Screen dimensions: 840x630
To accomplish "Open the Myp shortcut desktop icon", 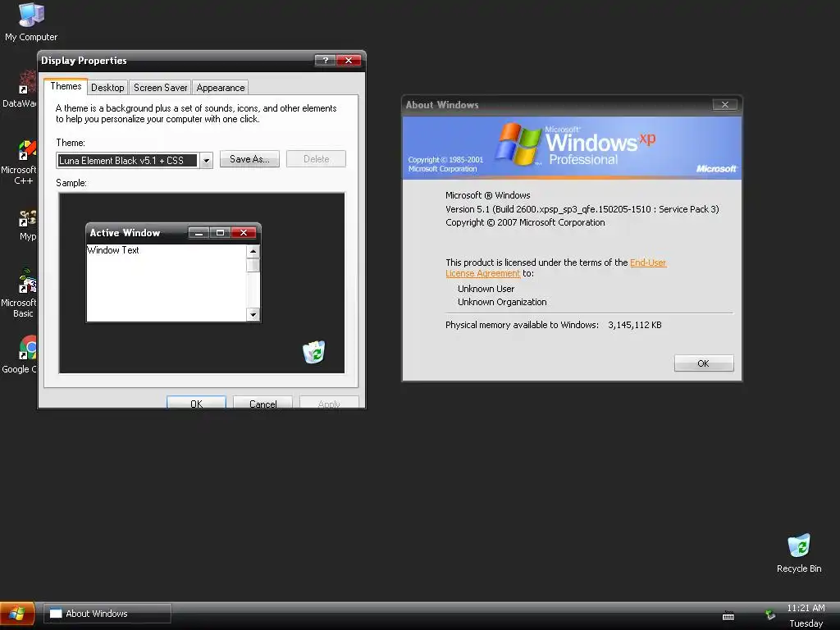I will pyautogui.click(x=27, y=226).
